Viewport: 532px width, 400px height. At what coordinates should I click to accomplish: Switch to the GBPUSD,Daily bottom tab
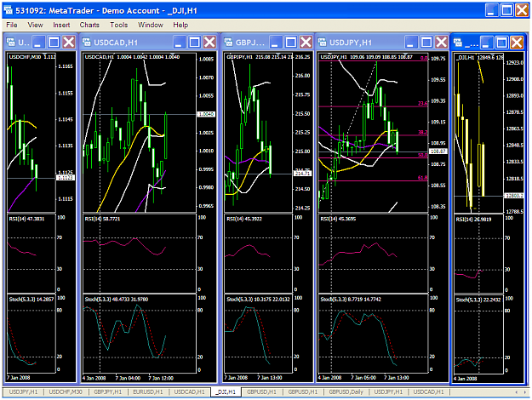click(x=346, y=391)
